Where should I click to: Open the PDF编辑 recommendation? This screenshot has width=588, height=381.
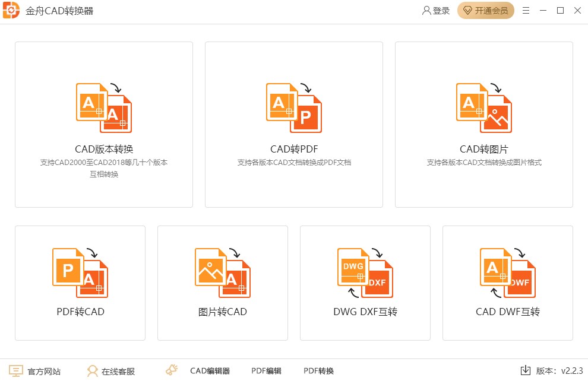click(266, 371)
